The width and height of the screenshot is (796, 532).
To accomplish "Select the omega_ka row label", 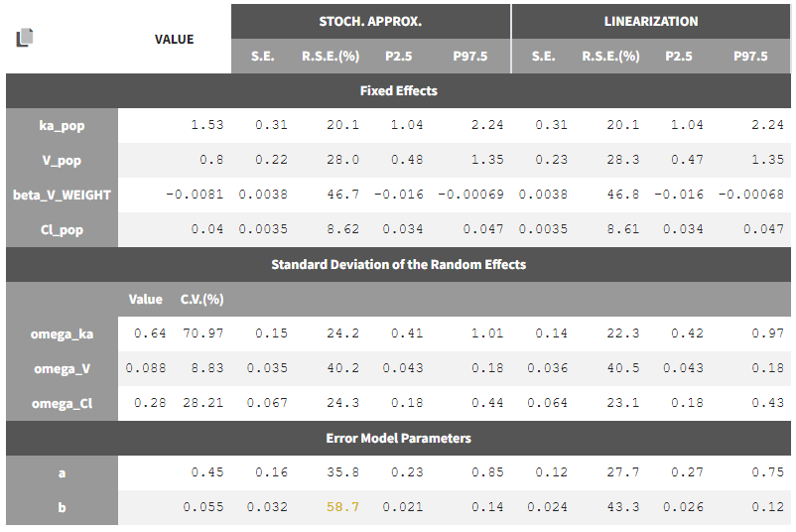I will point(62,333).
